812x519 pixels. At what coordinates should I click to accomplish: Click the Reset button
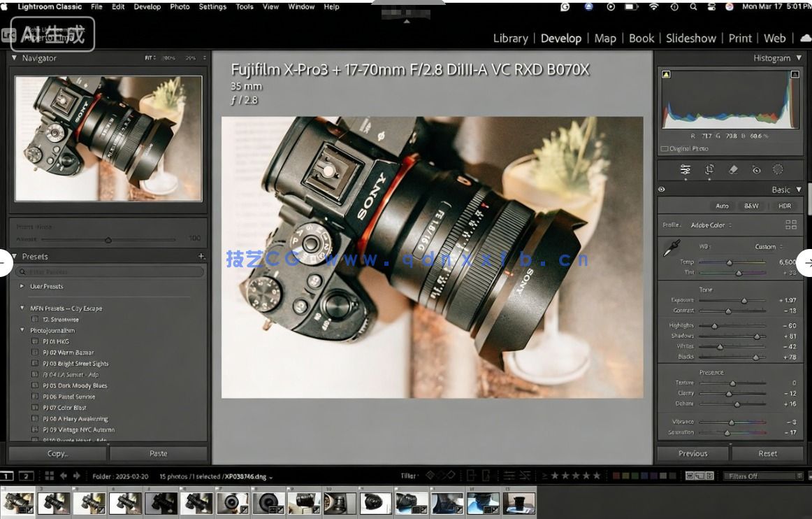coord(767,453)
